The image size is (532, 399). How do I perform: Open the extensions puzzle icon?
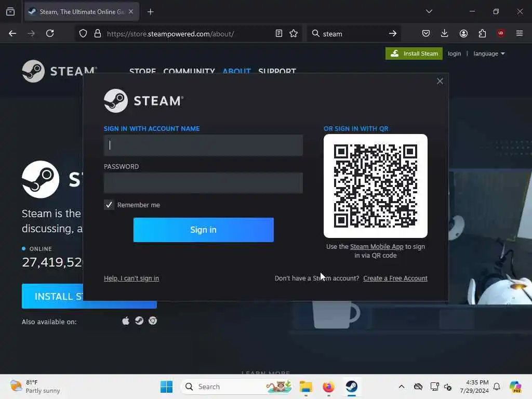coord(482,34)
